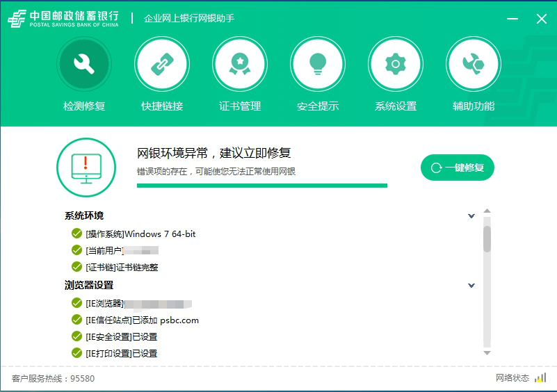Click the monitor warning status icon

[86, 168]
